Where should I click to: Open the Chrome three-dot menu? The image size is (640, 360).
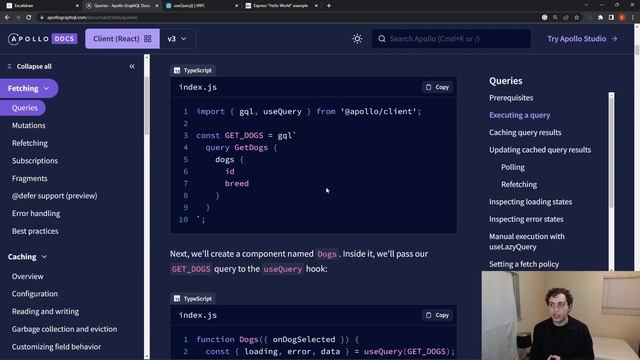pos(632,18)
